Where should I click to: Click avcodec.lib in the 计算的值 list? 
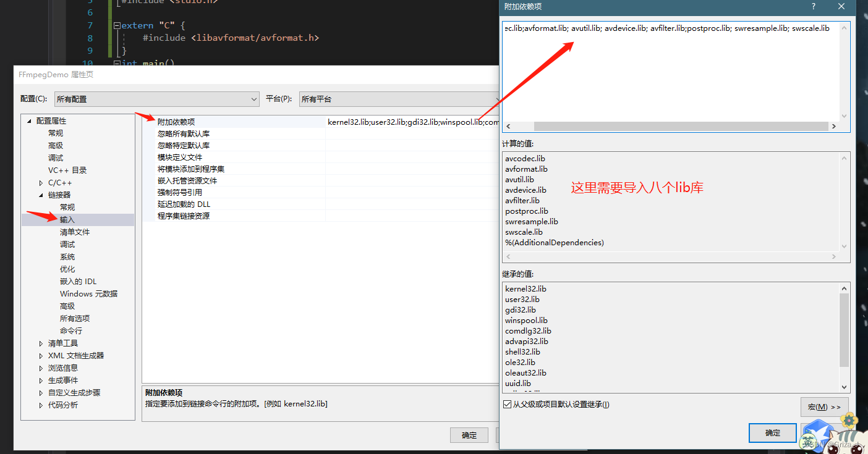coord(525,159)
